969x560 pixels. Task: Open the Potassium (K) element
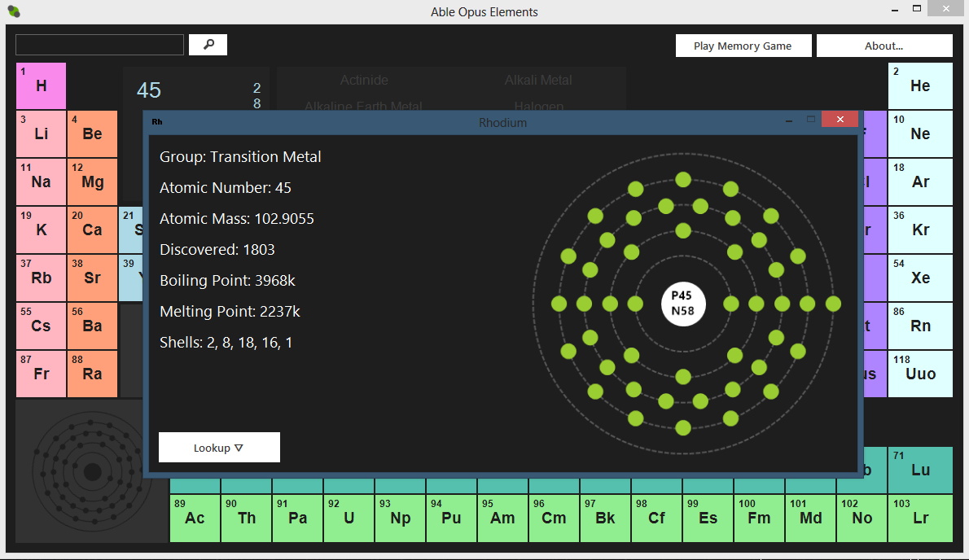[41, 230]
